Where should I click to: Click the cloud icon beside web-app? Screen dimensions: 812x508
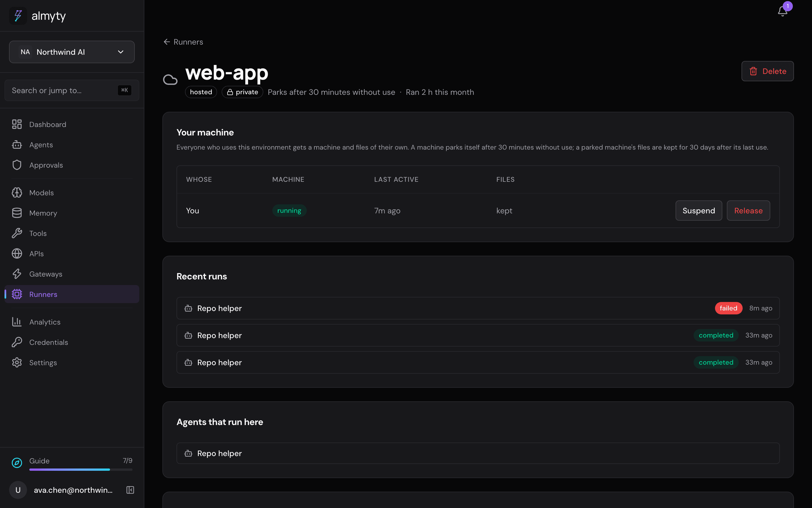coord(170,80)
